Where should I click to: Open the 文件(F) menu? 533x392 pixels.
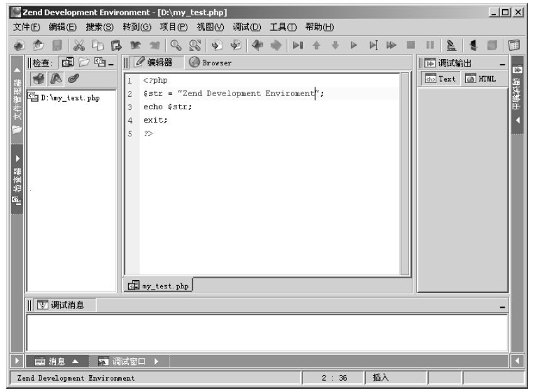(x=26, y=27)
